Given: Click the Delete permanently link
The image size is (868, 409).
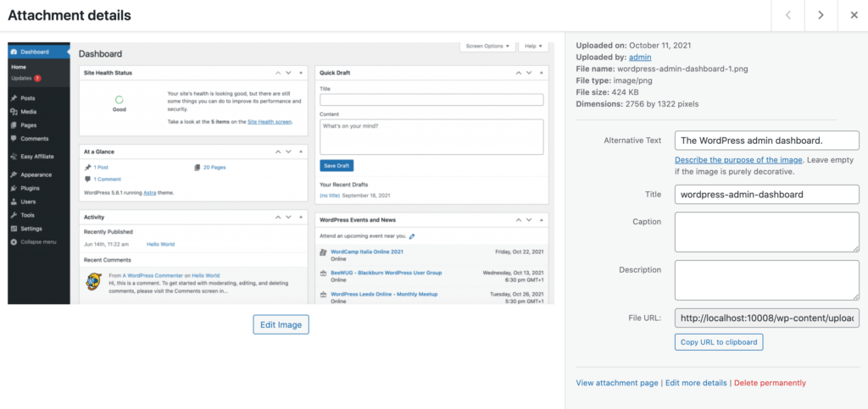Looking at the screenshot, I should (x=770, y=383).
